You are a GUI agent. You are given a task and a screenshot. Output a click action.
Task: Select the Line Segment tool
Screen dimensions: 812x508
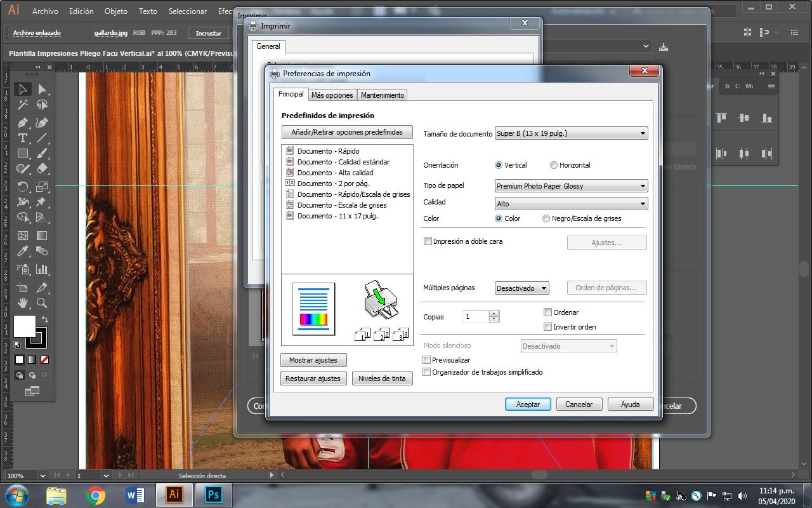point(43,138)
